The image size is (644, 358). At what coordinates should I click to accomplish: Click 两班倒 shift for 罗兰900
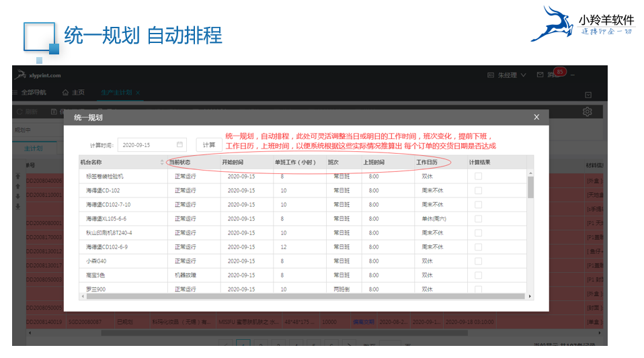click(341, 289)
